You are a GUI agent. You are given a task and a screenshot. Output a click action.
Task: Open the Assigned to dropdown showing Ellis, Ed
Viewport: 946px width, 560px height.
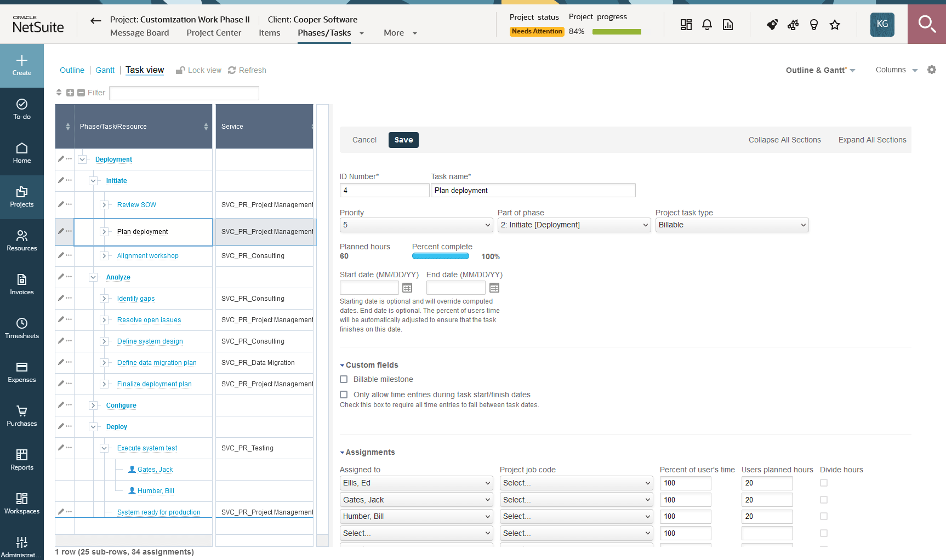pos(417,483)
